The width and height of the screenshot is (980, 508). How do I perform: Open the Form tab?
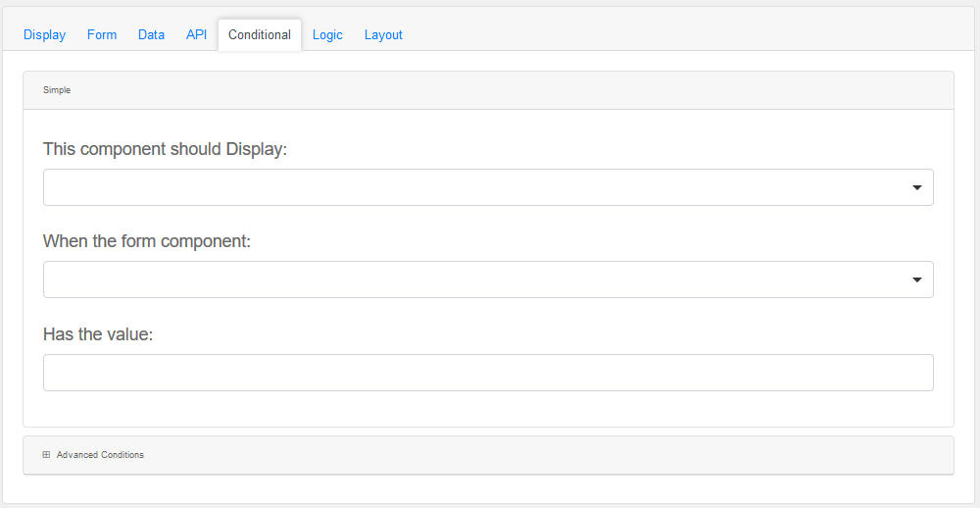(102, 34)
